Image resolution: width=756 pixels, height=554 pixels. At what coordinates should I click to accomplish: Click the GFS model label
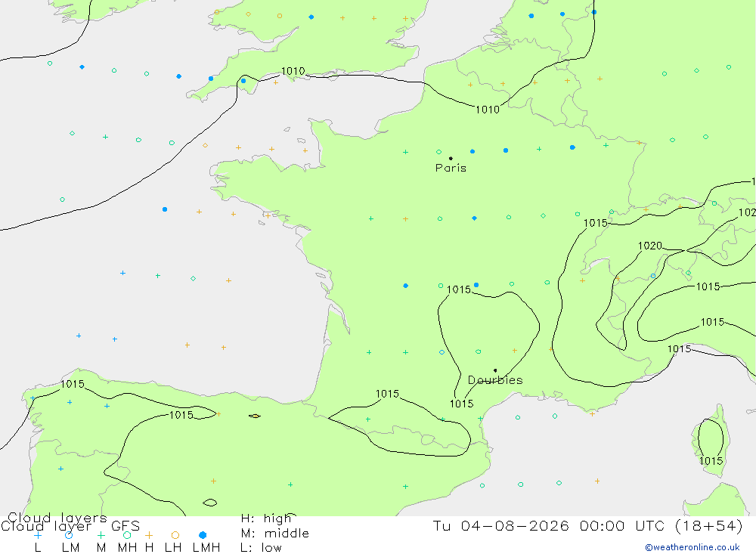[x=125, y=526]
